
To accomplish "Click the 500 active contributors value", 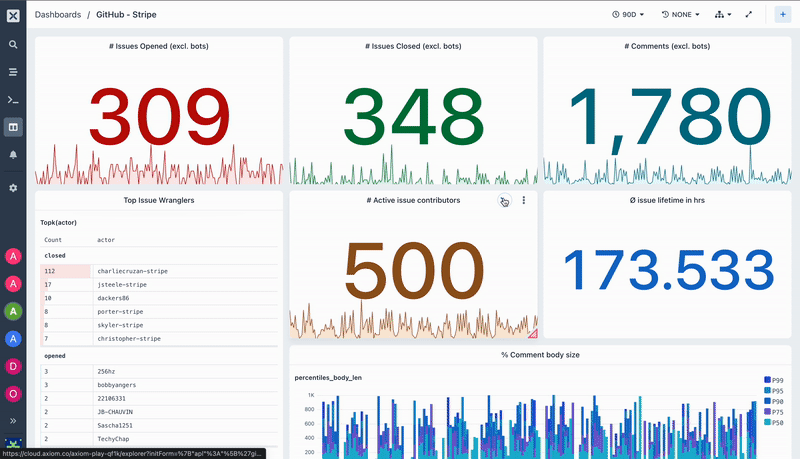I will pyautogui.click(x=414, y=271).
